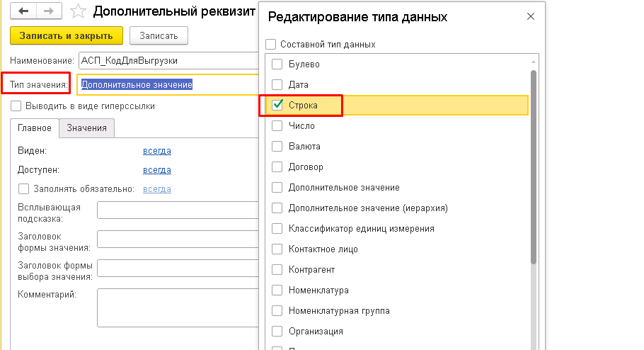Check the 'Договор' type checkbox
This screenshot has width=644, height=350.
pos(277,167)
